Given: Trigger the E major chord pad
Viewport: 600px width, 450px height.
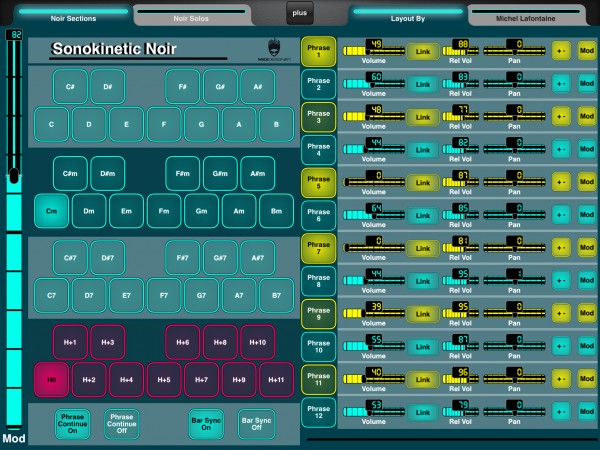Looking at the screenshot, I should pyautogui.click(x=126, y=124).
